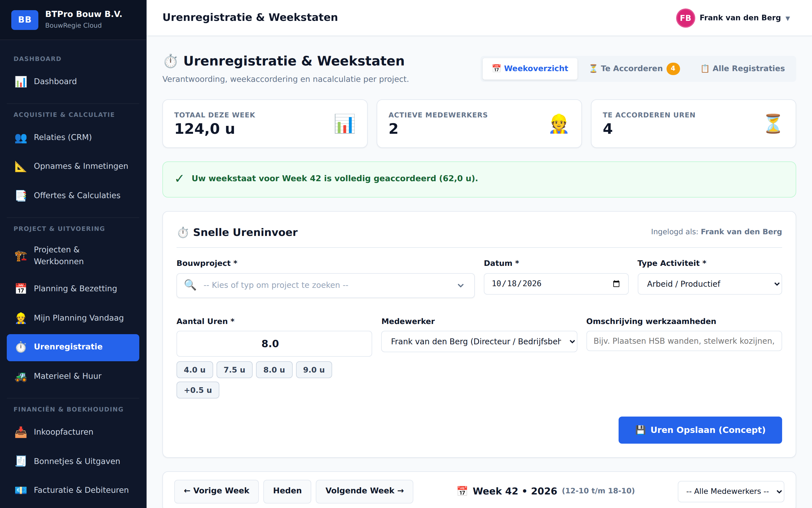
Task: Click the worker icon in Actieve Medewerkers card
Action: point(559,124)
